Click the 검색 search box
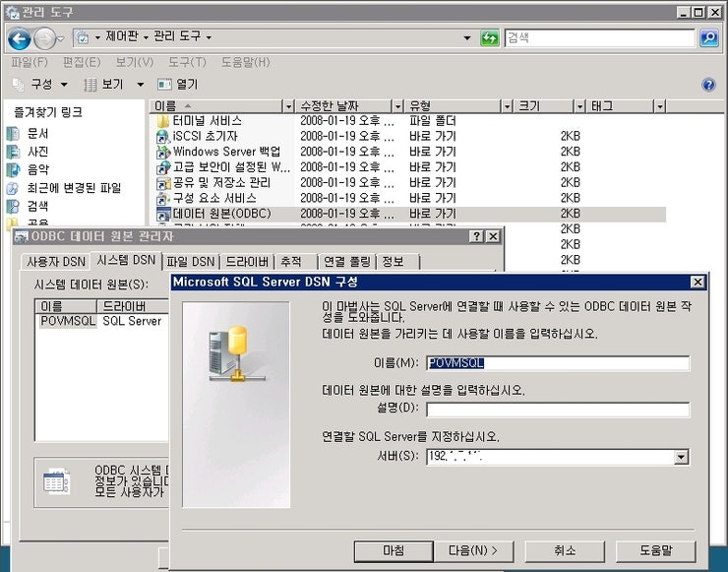The image size is (728, 572). 600,37
